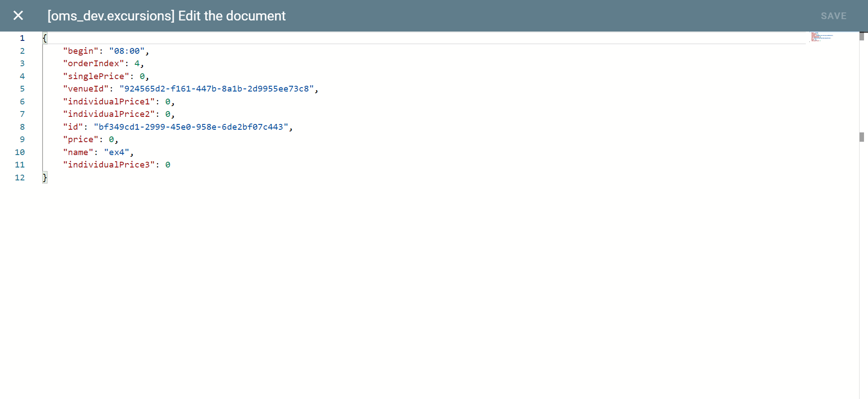Click the "individualPrice3" key

pos(108,165)
